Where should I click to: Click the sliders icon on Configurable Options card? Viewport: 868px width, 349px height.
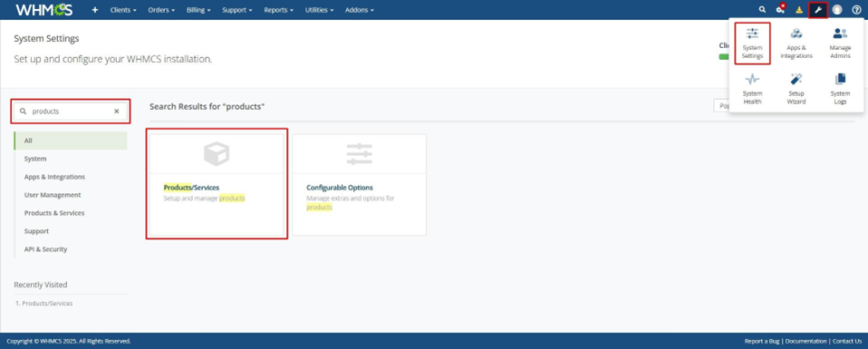[360, 154]
